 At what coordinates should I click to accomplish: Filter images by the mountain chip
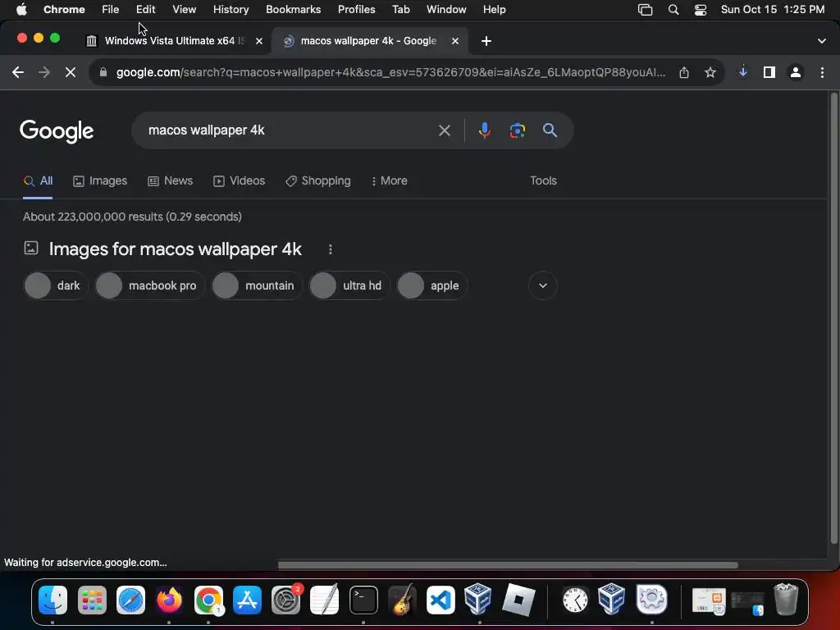pyautogui.click(x=257, y=285)
